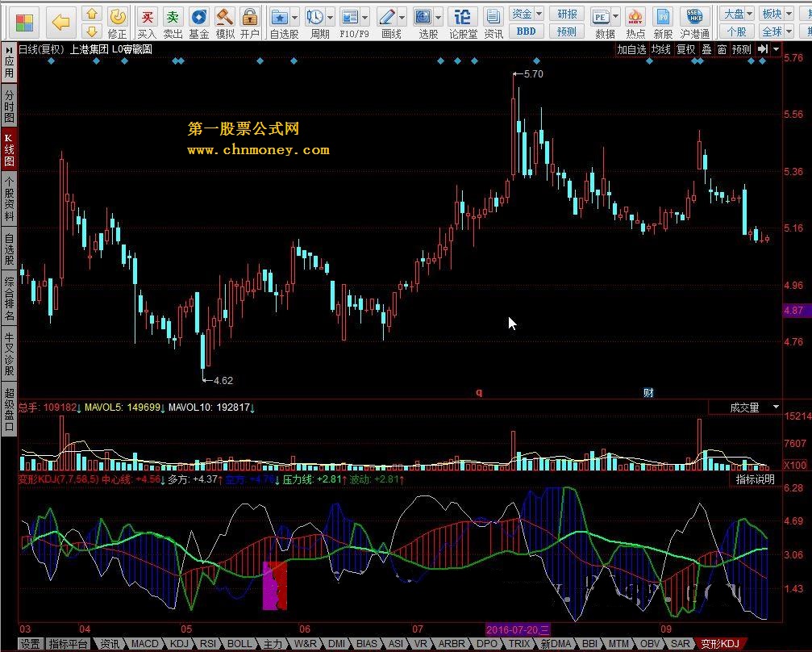
Task: Toggle 均线 moving average display
Action: coord(661,49)
